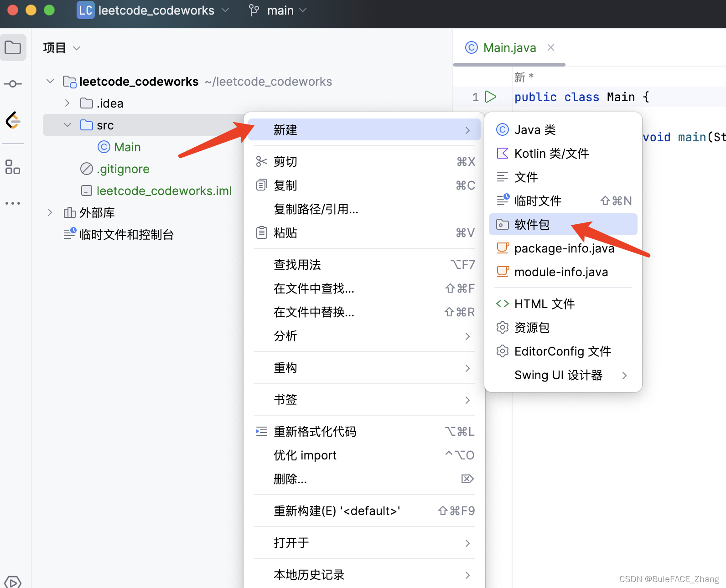Click the .gitignore file icon in tree

(x=86, y=169)
